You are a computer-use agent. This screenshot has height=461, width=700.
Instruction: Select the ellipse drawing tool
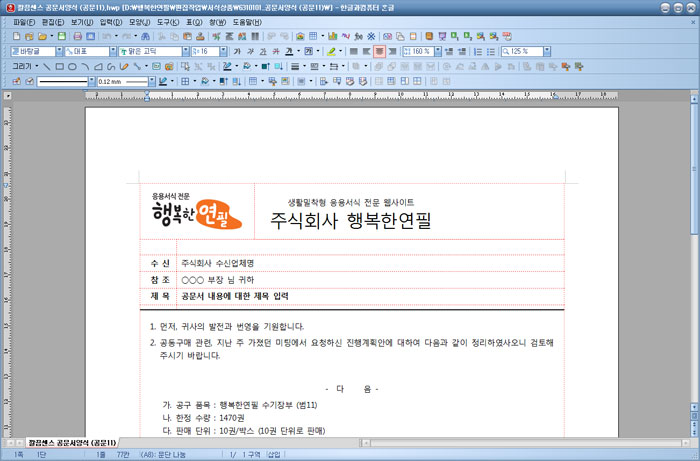pyautogui.click(x=72, y=66)
